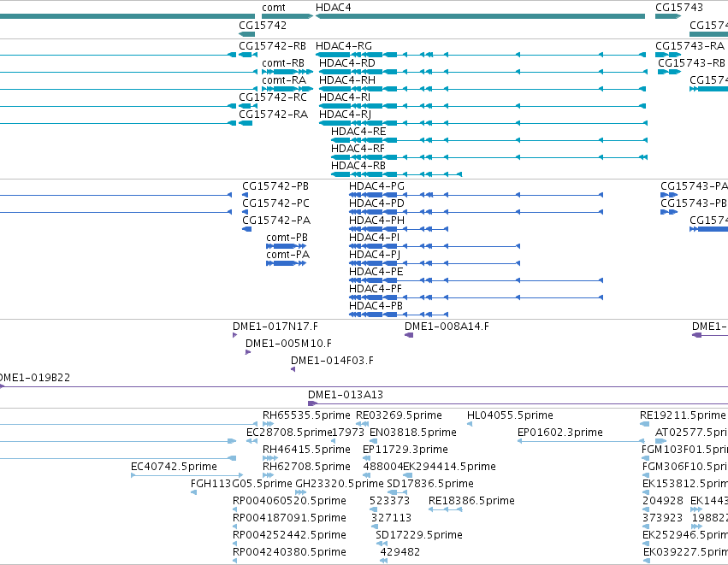Click HDAC4-PE protein label
This screenshot has width=728, height=565.
tap(376, 272)
